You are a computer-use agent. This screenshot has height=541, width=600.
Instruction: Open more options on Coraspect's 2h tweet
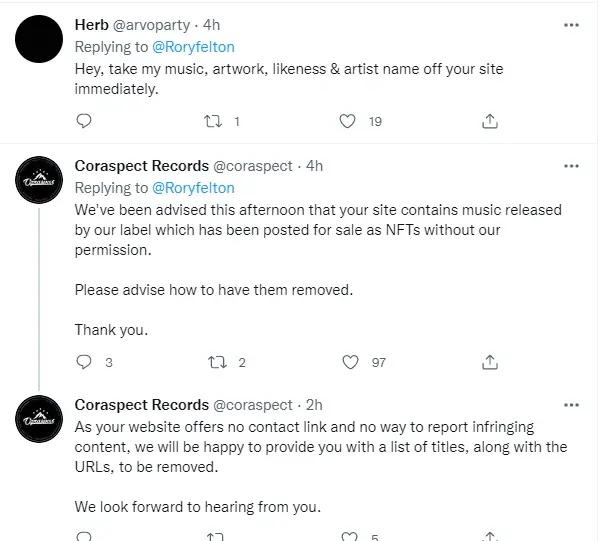pyautogui.click(x=571, y=405)
